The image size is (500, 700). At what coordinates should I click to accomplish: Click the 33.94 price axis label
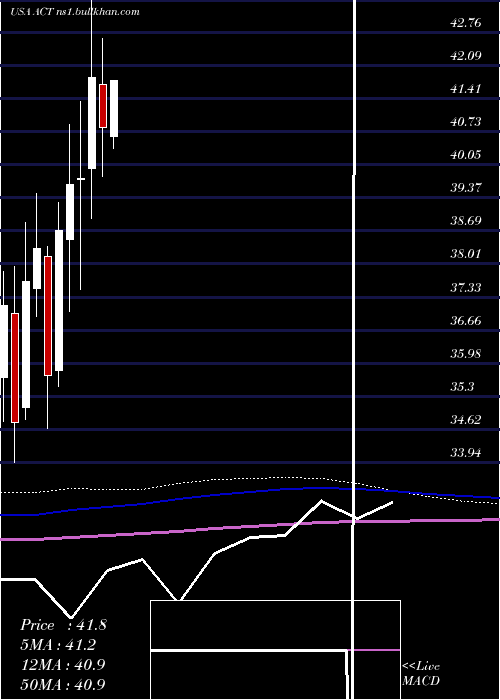click(466, 453)
